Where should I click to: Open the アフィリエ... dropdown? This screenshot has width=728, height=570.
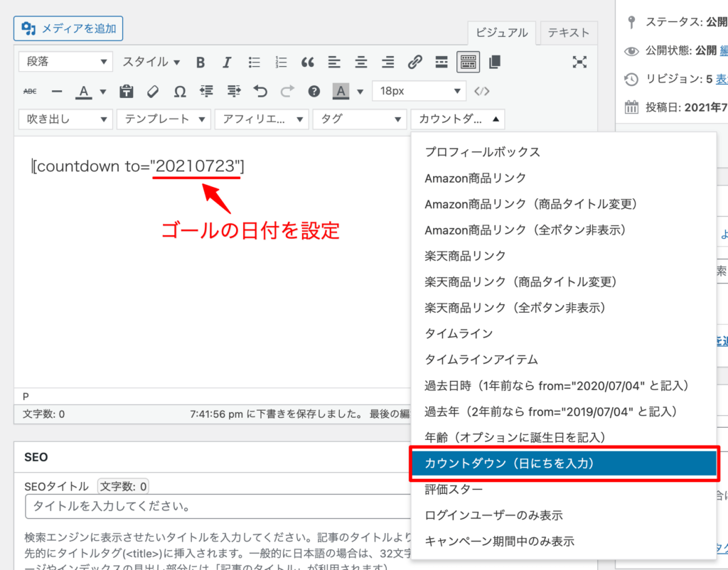coord(262,119)
